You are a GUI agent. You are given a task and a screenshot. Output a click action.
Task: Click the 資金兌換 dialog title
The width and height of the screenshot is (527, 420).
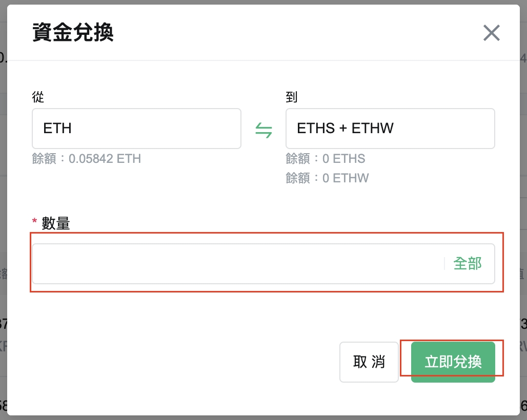[73, 33]
